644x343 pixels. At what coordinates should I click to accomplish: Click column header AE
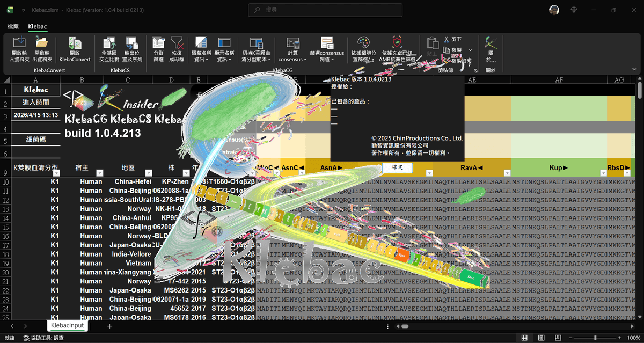tap(472, 79)
